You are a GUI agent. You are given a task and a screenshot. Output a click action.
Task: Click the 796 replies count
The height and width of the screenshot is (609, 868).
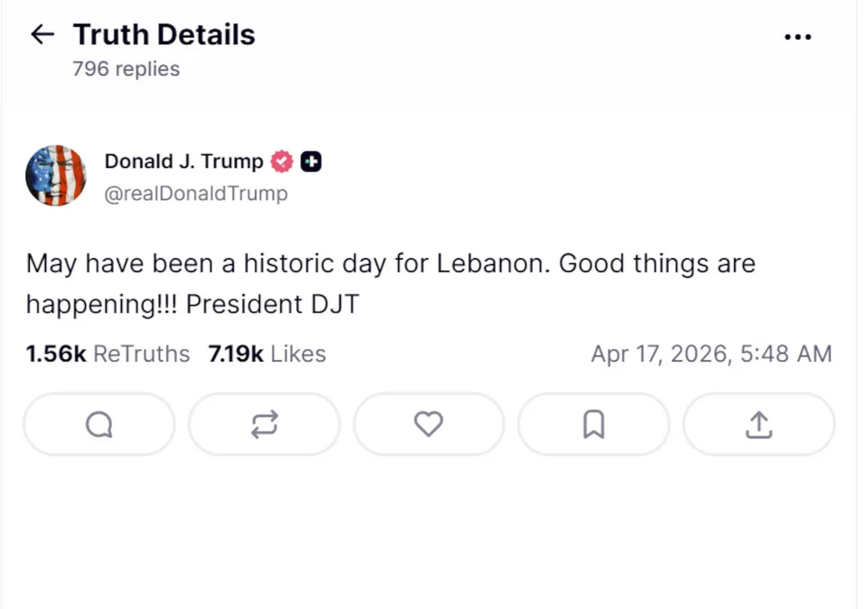click(126, 69)
